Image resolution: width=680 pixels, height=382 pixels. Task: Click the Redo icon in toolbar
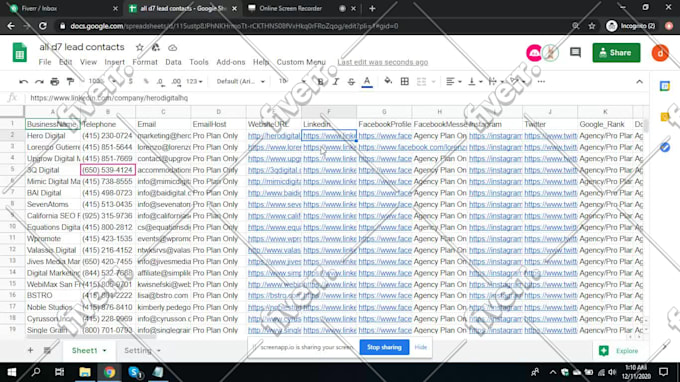point(39,82)
